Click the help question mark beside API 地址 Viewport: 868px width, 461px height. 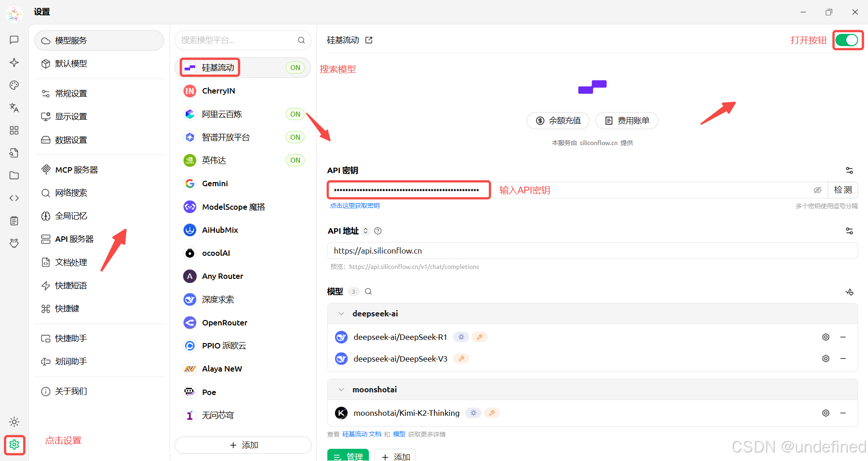pyautogui.click(x=378, y=231)
